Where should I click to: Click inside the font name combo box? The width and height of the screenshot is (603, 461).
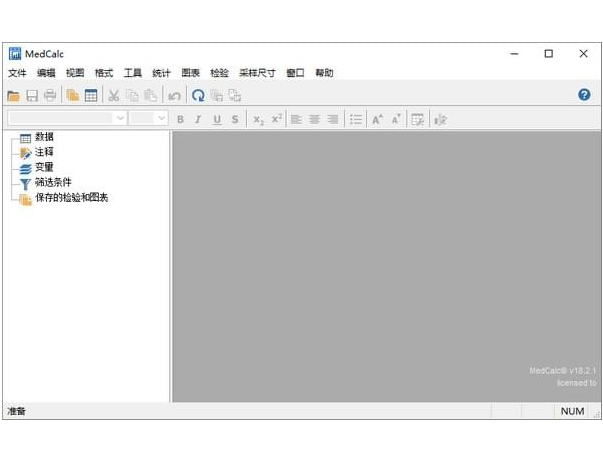tap(62, 118)
